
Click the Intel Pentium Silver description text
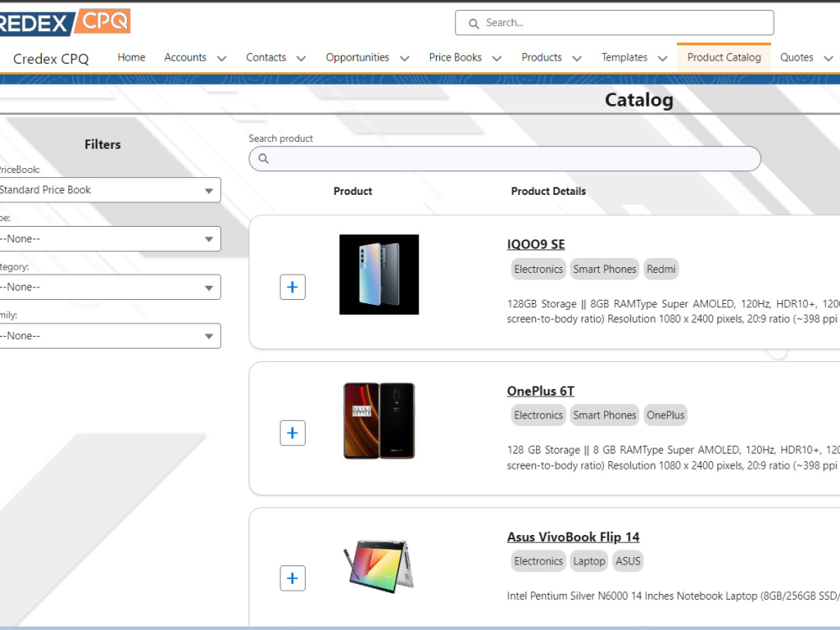(673, 596)
